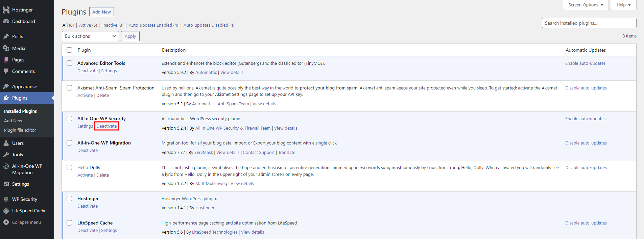Click the Appearance paintbrush icon
Viewport: 644px width, 239px height.
pos(6,86)
